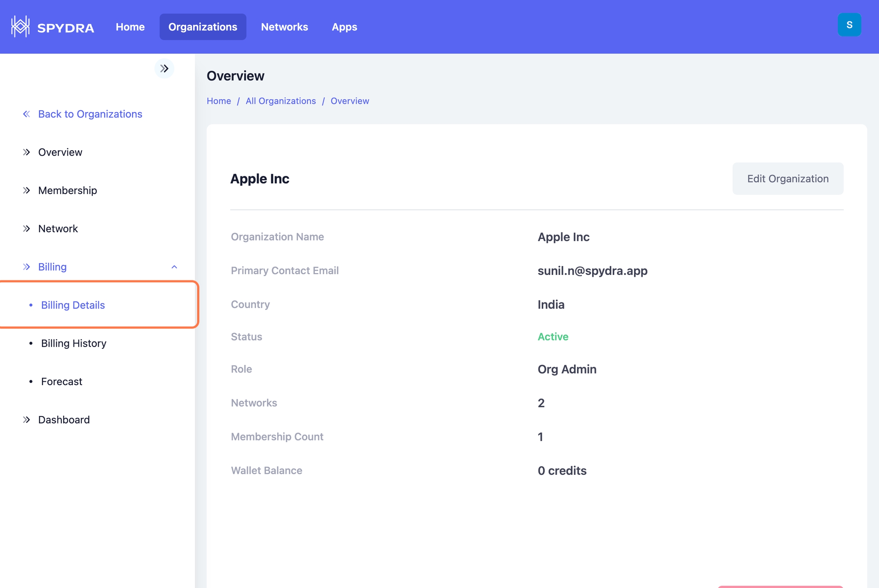Open the Home nav tab
Screen dimensions: 879x588
tap(130, 27)
